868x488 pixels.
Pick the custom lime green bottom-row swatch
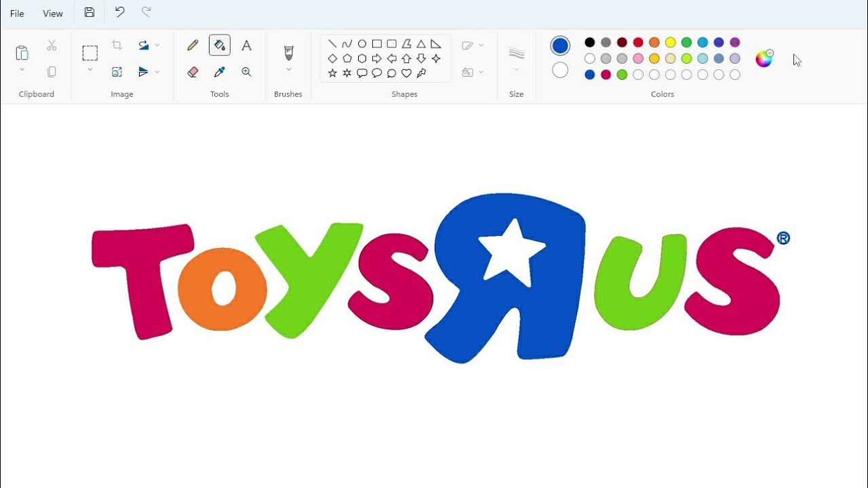(x=623, y=75)
